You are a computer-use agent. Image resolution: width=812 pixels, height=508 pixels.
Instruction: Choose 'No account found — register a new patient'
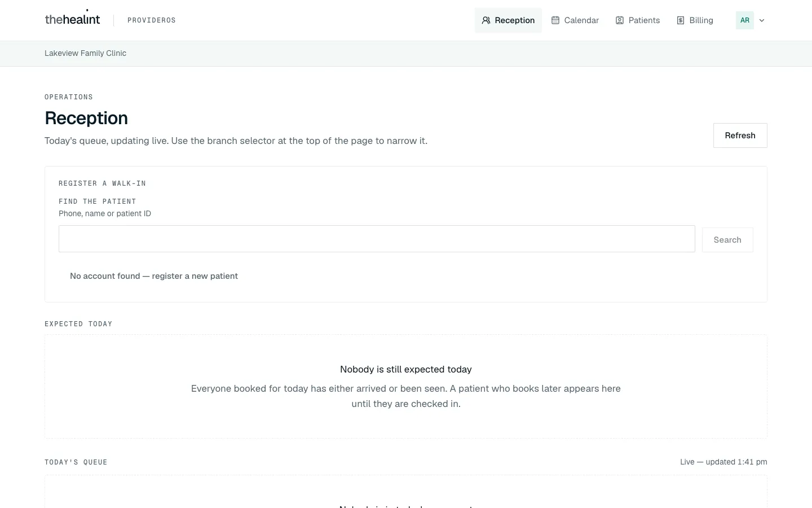pyautogui.click(x=154, y=276)
